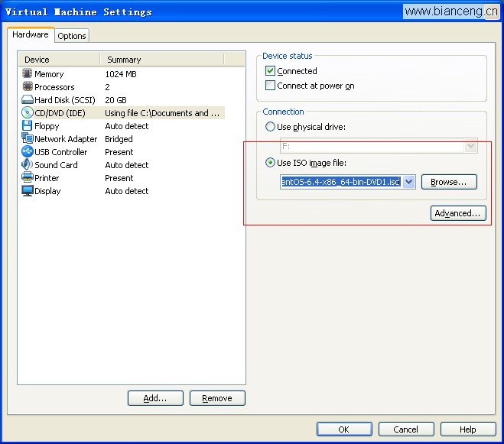Click the Sound Card speaker icon
Image resolution: width=504 pixels, height=444 pixels.
pyautogui.click(x=28, y=164)
